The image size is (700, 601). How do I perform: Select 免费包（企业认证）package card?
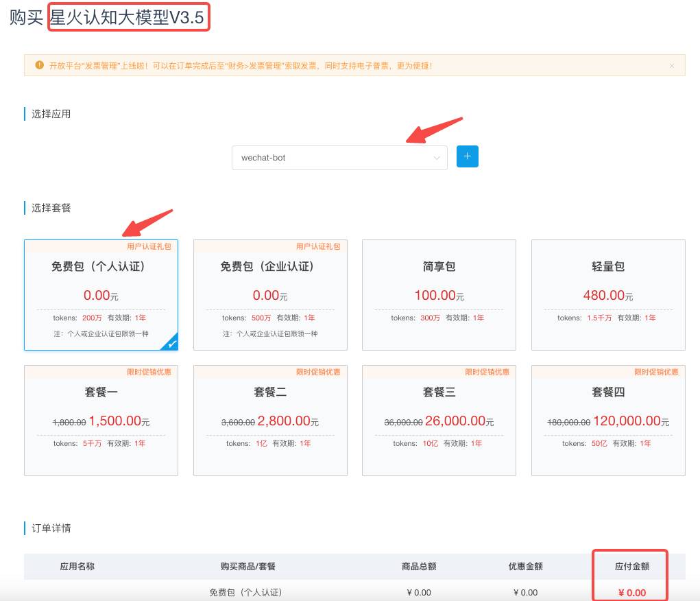pos(270,295)
